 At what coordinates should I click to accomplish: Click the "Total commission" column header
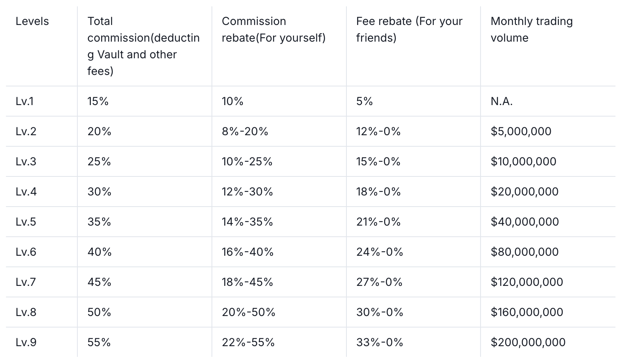(x=143, y=46)
